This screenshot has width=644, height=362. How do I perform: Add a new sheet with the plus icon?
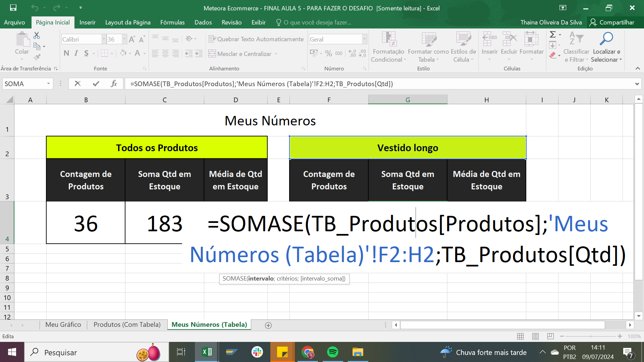click(x=268, y=325)
